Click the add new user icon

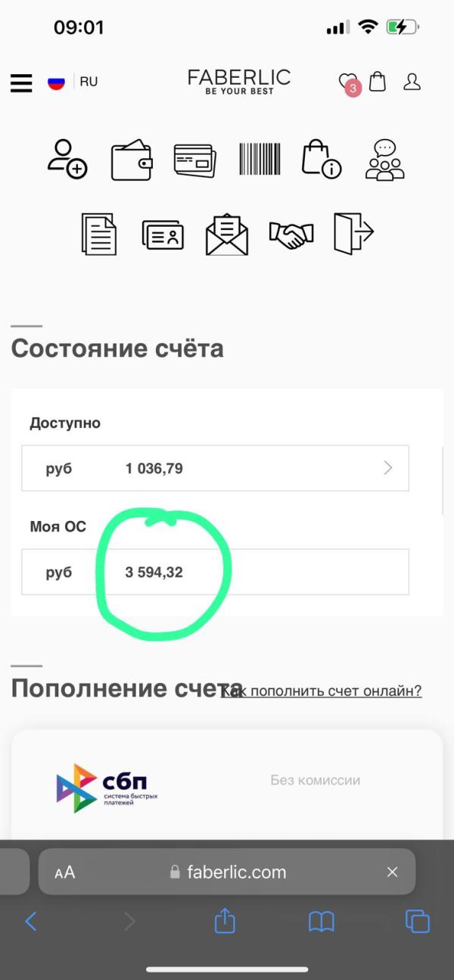(x=67, y=158)
